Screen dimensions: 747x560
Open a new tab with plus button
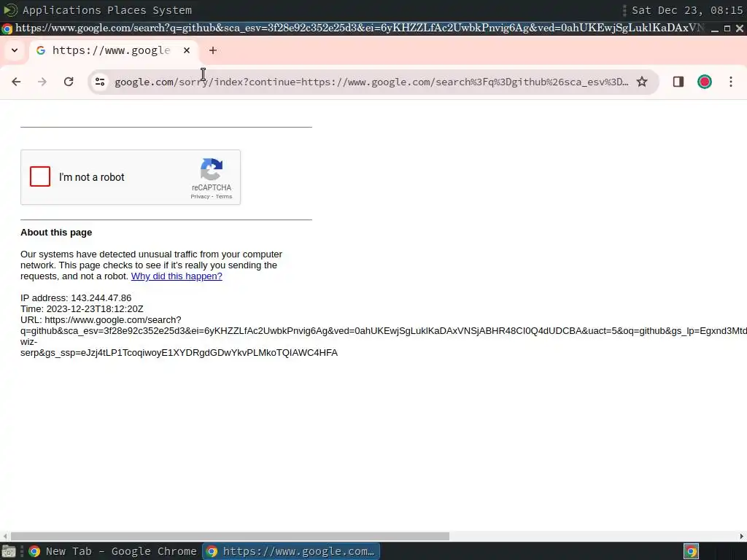coord(213,50)
